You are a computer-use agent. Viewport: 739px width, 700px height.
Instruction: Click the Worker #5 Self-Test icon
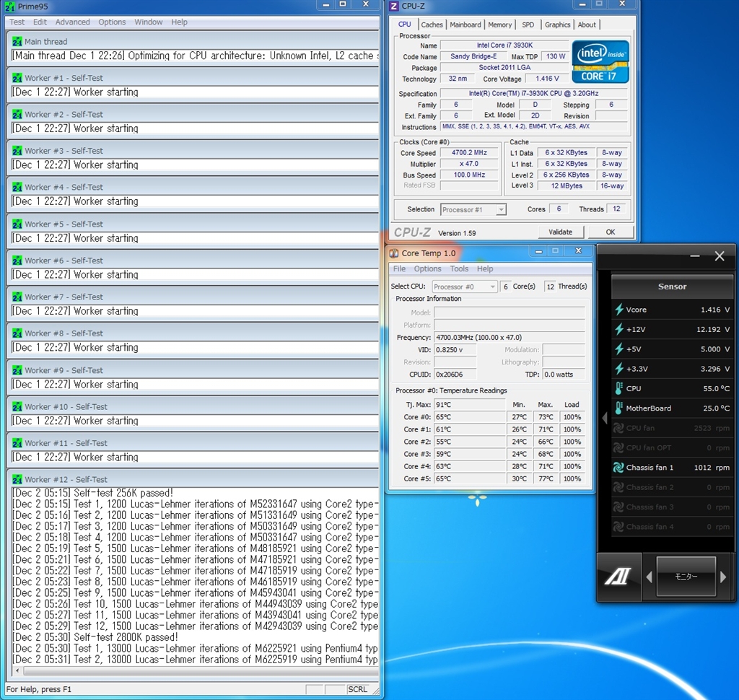[x=17, y=224]
